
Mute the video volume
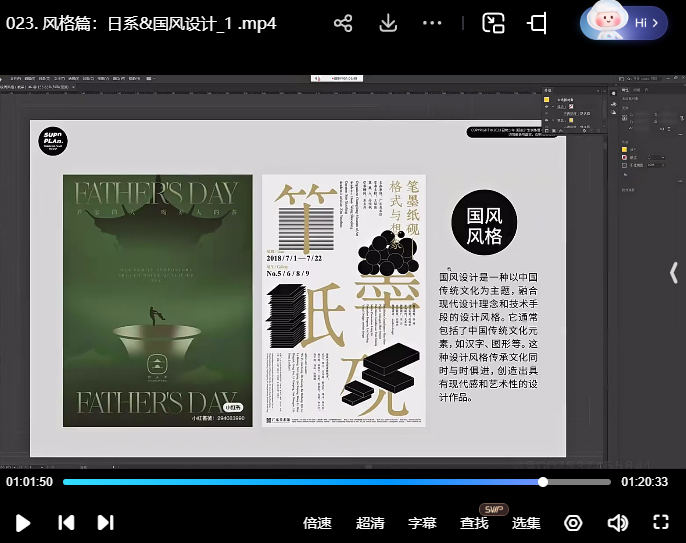[617, 523]
